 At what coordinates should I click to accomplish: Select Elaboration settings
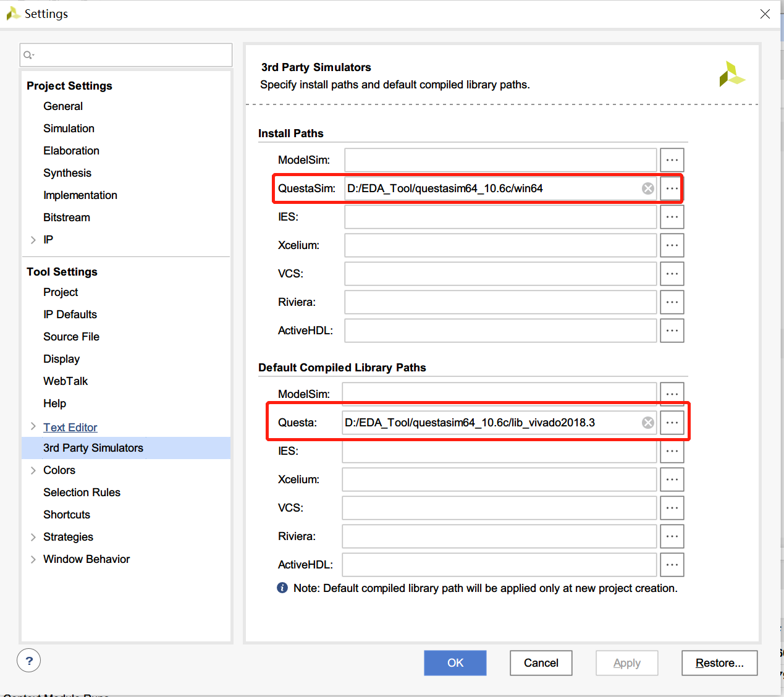(x=71, y=151)
